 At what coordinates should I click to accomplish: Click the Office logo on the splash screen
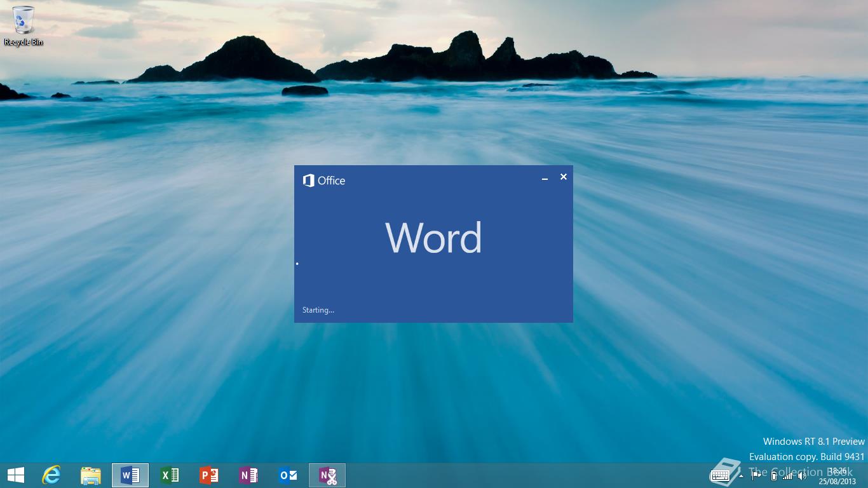click(324, 180)
